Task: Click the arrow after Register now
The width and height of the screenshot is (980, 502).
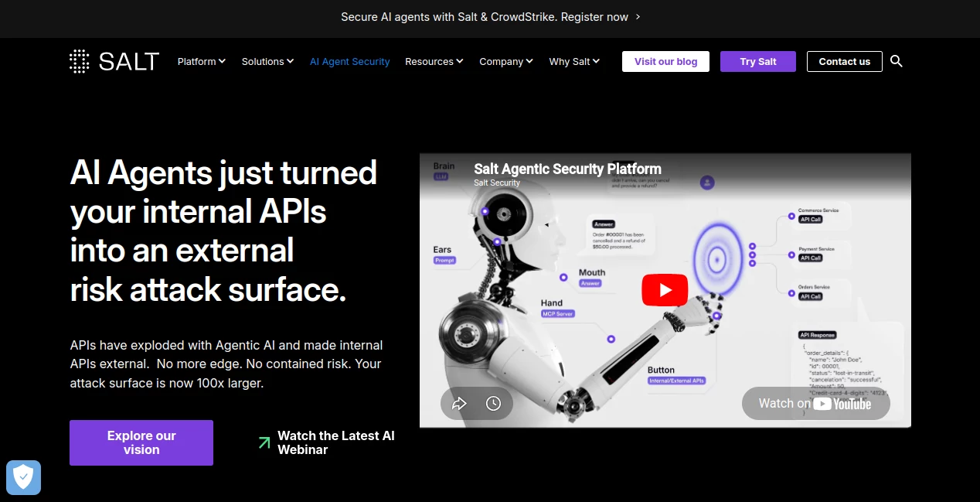Action: (x=638, y=17)
